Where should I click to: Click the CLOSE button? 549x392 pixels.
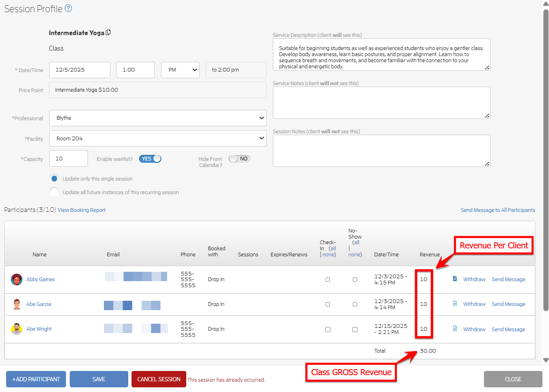513,379
